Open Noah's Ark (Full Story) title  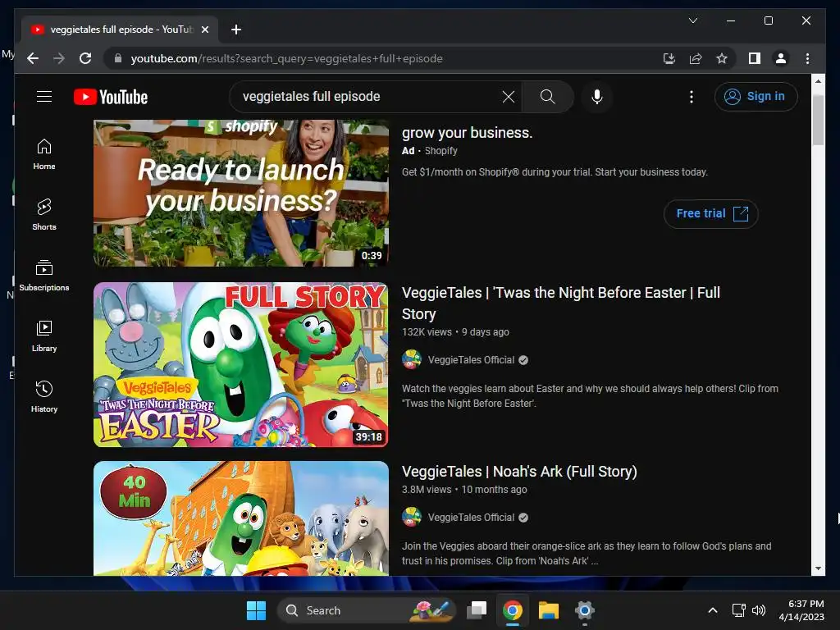coord(519,472)
